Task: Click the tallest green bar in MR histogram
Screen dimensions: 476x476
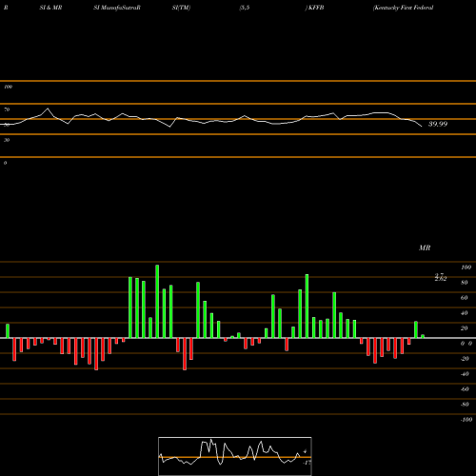Action: pyautogui.click(x=157, y=302)
